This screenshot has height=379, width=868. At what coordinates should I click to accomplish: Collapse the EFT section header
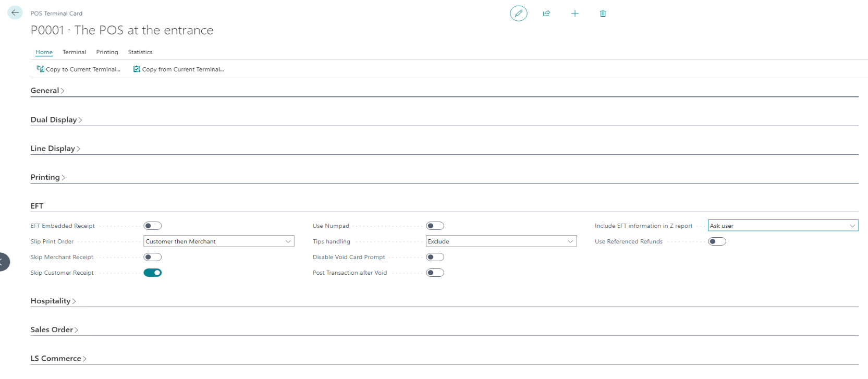coord(37,206)
